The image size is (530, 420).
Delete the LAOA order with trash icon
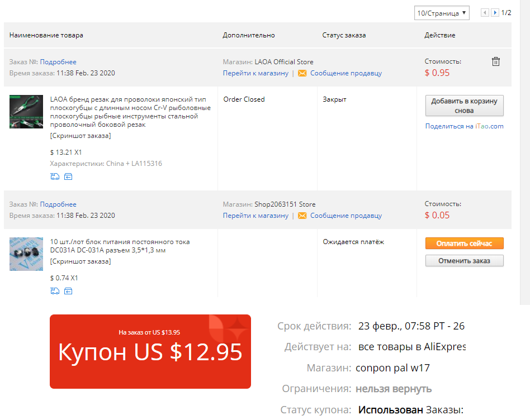coord(495,61)
